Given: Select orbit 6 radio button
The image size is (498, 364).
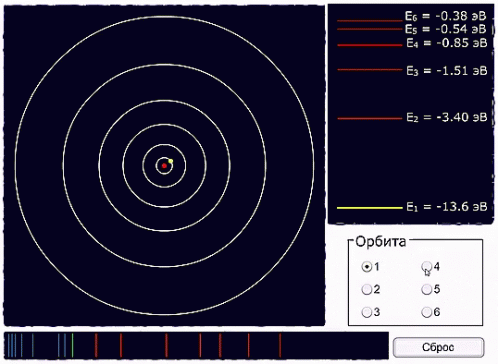Looking at the screenshot, I should pos(427,312).
